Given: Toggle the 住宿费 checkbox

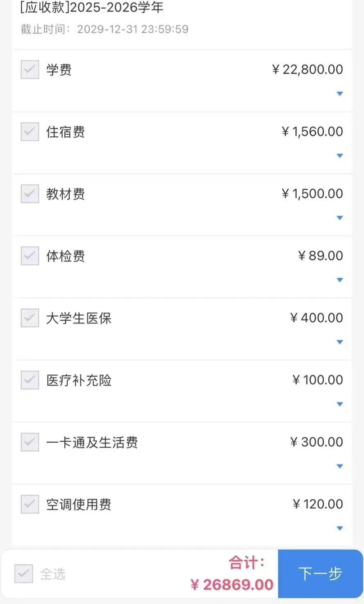Looking at the screenshot, I should click(30, 132).
